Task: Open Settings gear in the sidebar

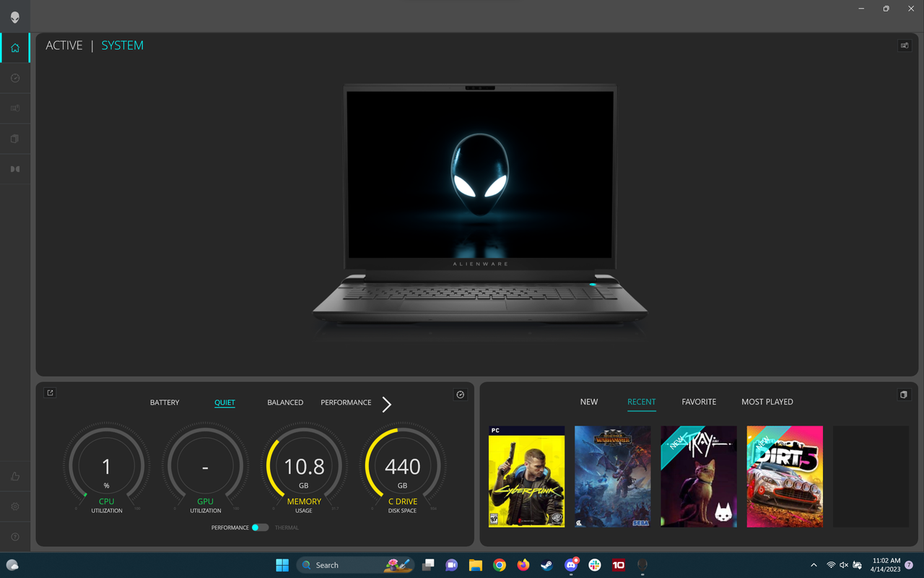Action: click(x=15, y=506)
